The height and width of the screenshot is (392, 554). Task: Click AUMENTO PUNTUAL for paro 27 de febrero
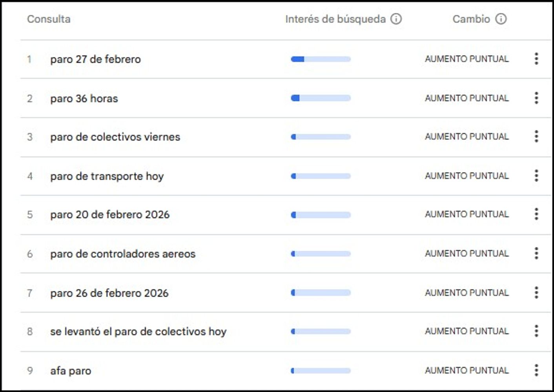click(467, 59)
